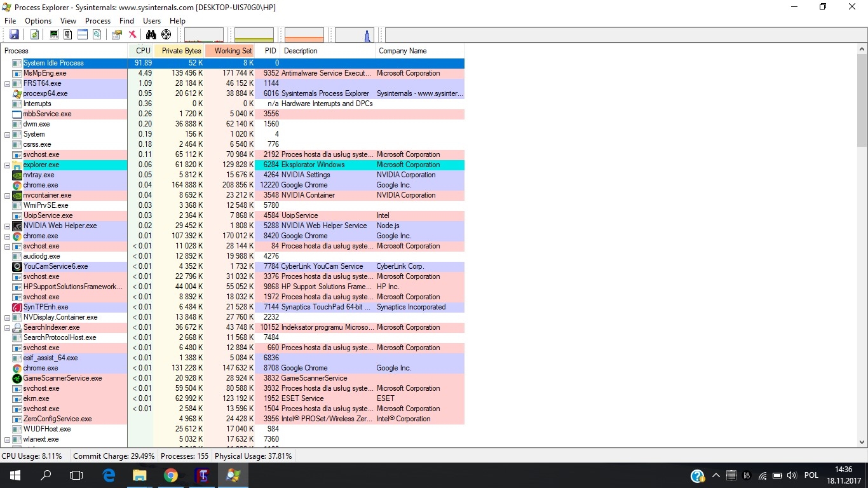Open Microsoft Edge from the taskbar
This screenshot has height=488, width=868.
click(x=109, y=475)
